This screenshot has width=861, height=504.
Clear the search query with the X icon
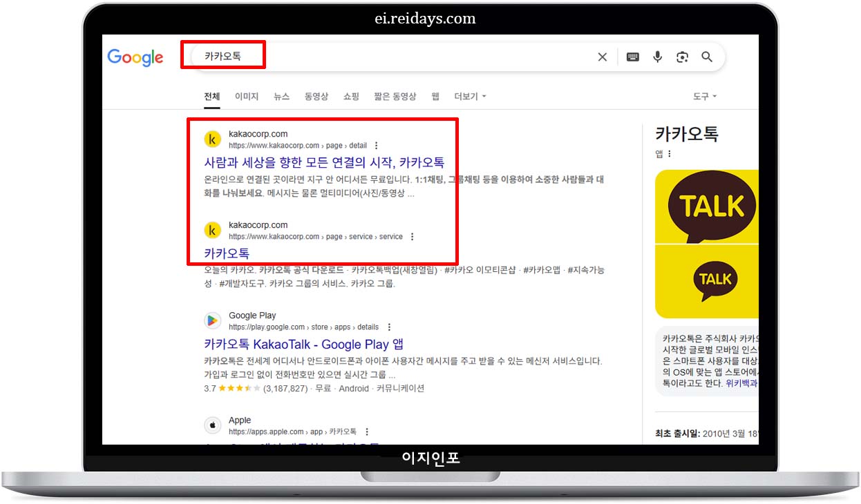point(602,57)
